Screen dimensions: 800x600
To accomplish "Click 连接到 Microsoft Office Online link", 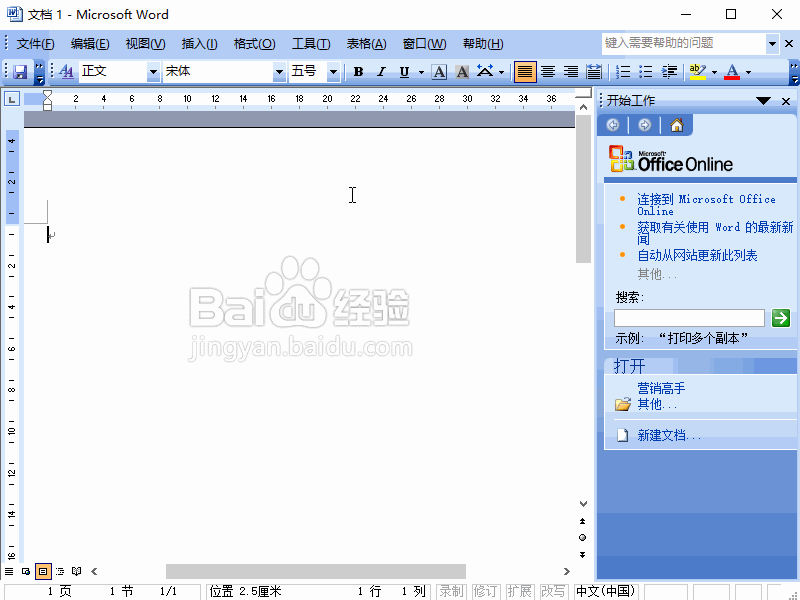I will coord(706,205).
